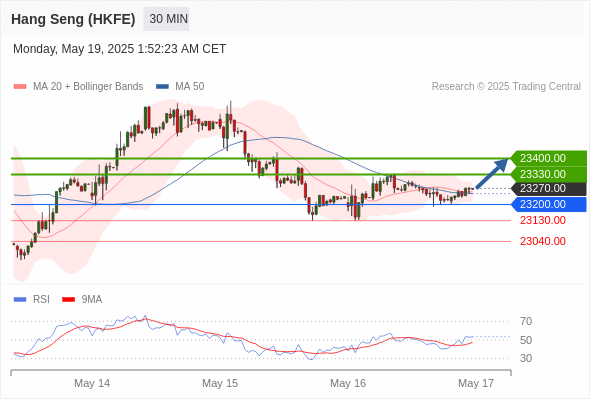Click the 23040.00 red support label
The width and height of the screenshot is (590, 400).
click(543, 241)
